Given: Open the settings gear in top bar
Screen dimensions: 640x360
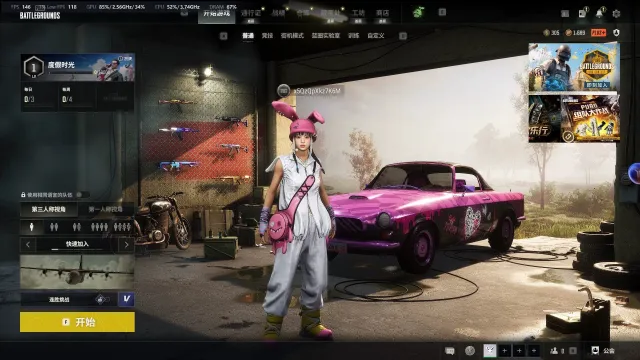Looking at the screenshot, I should click(x=616, y=13).
